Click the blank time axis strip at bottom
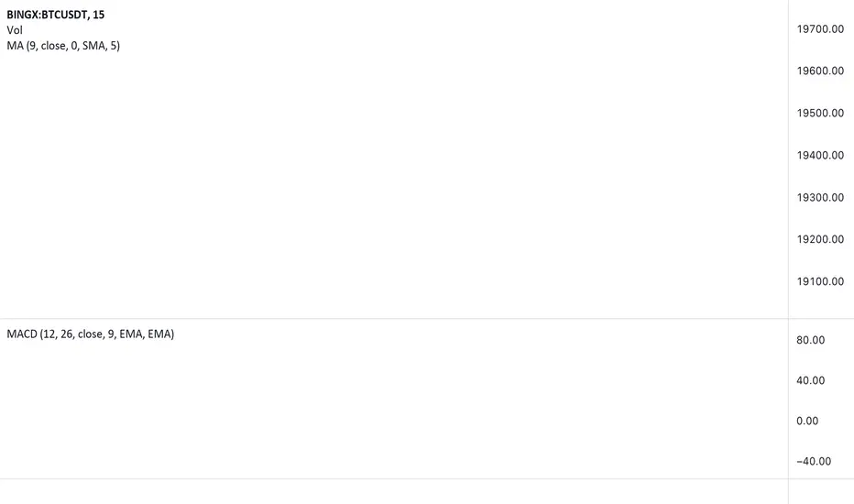 tap(394, 492)
